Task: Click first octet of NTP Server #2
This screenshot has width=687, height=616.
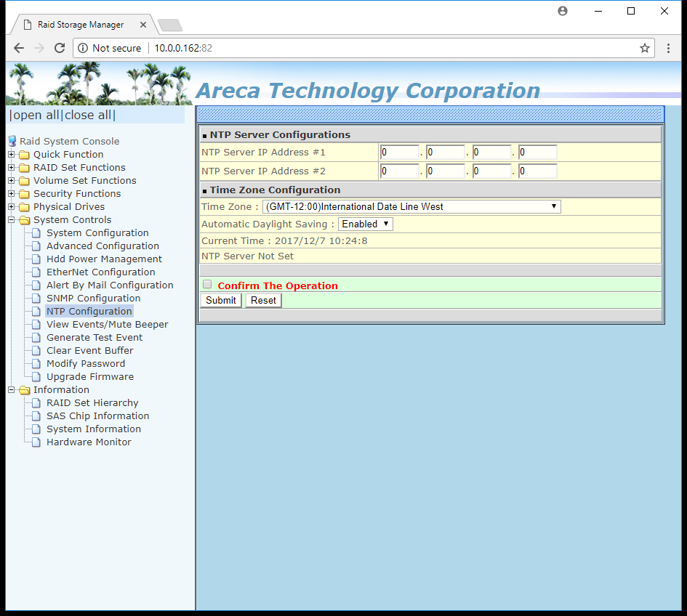Action: (x=400, y=171)
